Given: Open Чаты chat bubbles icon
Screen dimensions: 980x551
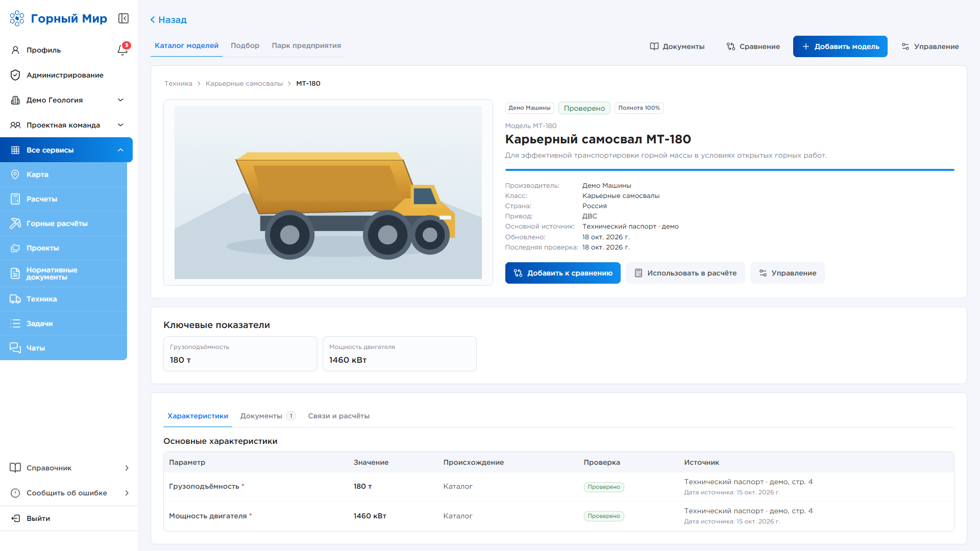Looking at the screenshot, I should click(x=15, y=348).
